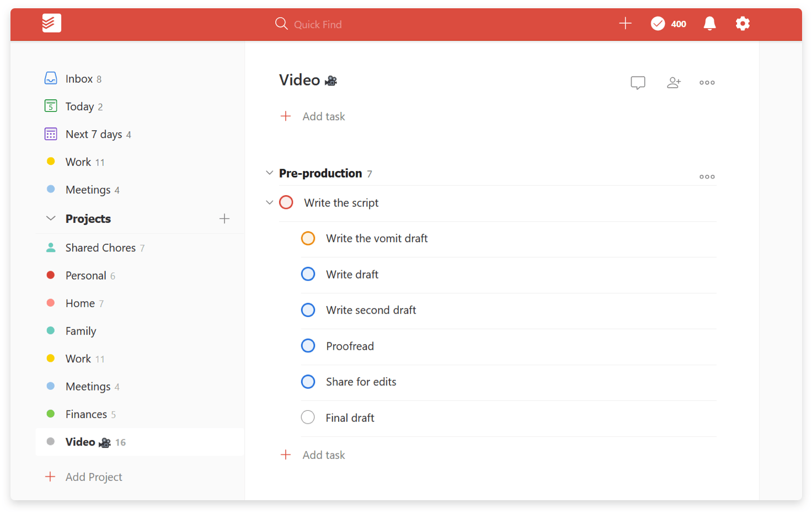Open comments for the Video project

coord(638,82)
